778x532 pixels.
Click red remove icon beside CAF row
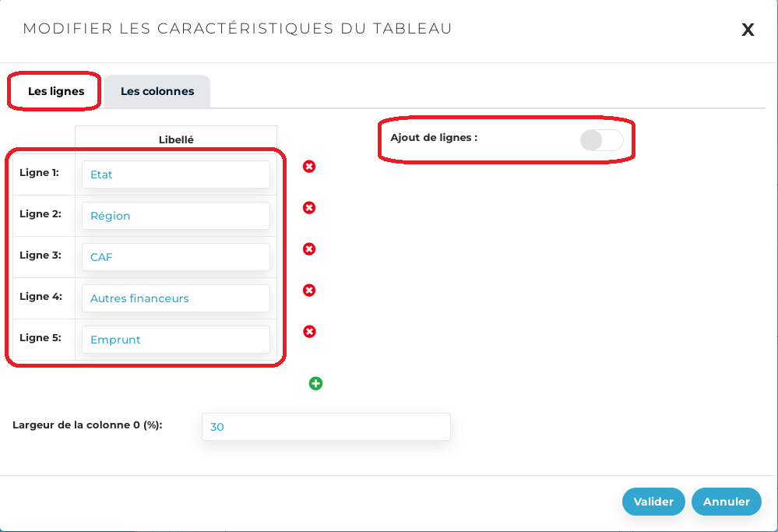309,249
